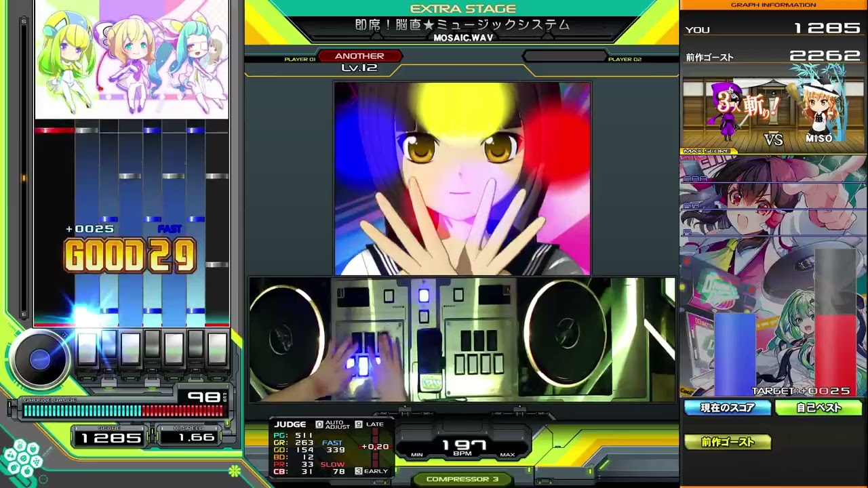
Task: Click the blue turntable scratch disc
Action: pos(39,360)
